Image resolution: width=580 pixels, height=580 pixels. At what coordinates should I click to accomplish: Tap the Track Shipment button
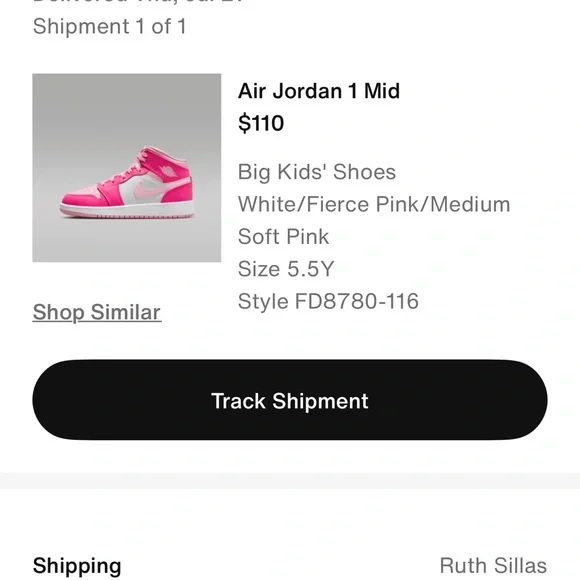pyautogui.click(x=290, y=400)
